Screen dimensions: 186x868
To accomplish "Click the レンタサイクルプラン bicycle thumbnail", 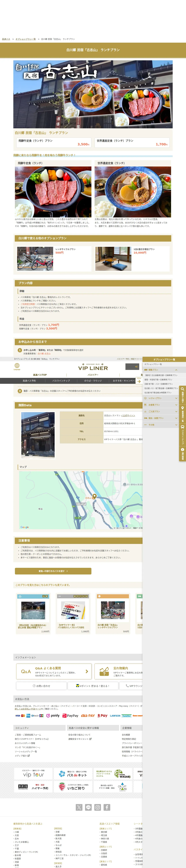I will coord(35,259).
